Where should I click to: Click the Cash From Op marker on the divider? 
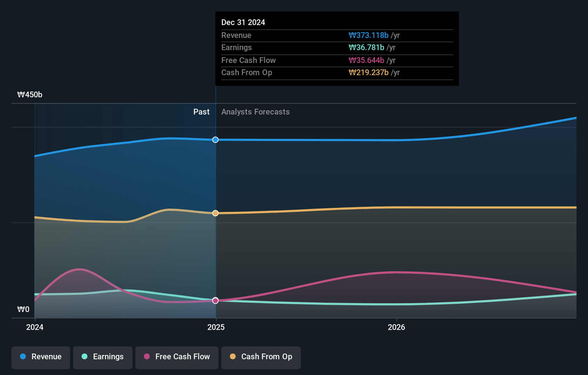click(215, 213)
